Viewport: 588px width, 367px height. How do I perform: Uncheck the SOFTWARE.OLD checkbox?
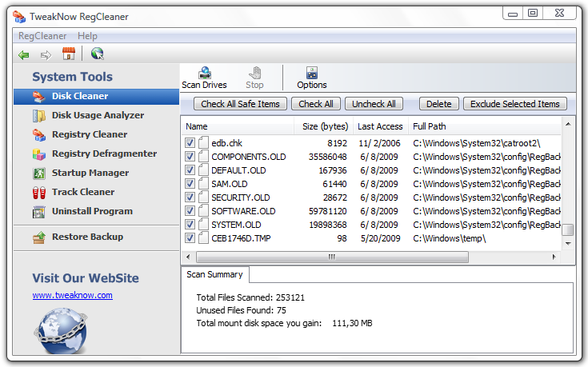tap(190, 210)
